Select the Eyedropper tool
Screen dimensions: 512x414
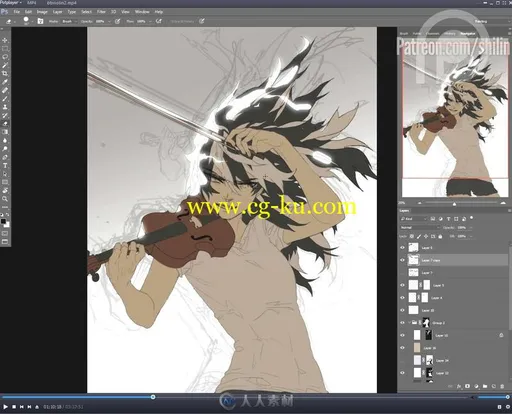click(5, 82)
